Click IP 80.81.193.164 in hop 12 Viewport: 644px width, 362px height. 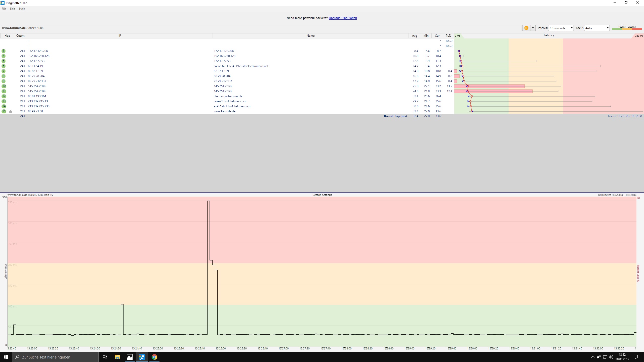(37, 96)
